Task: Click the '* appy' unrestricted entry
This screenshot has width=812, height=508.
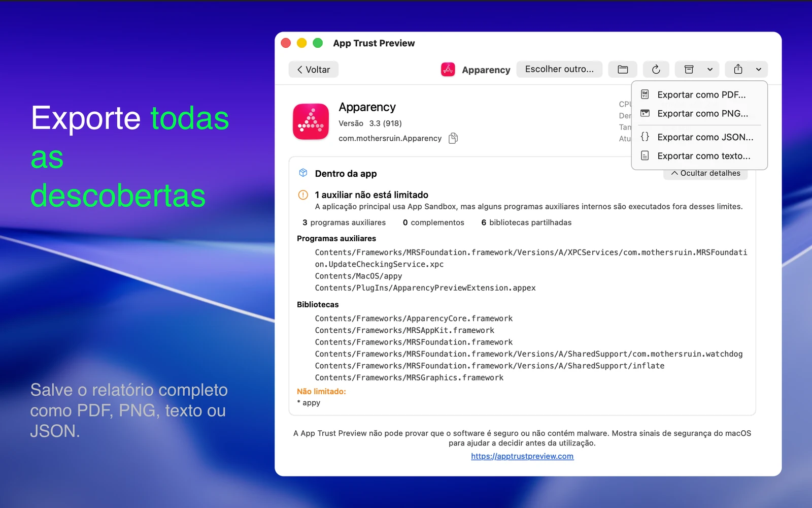Action: tap(309, 403)
